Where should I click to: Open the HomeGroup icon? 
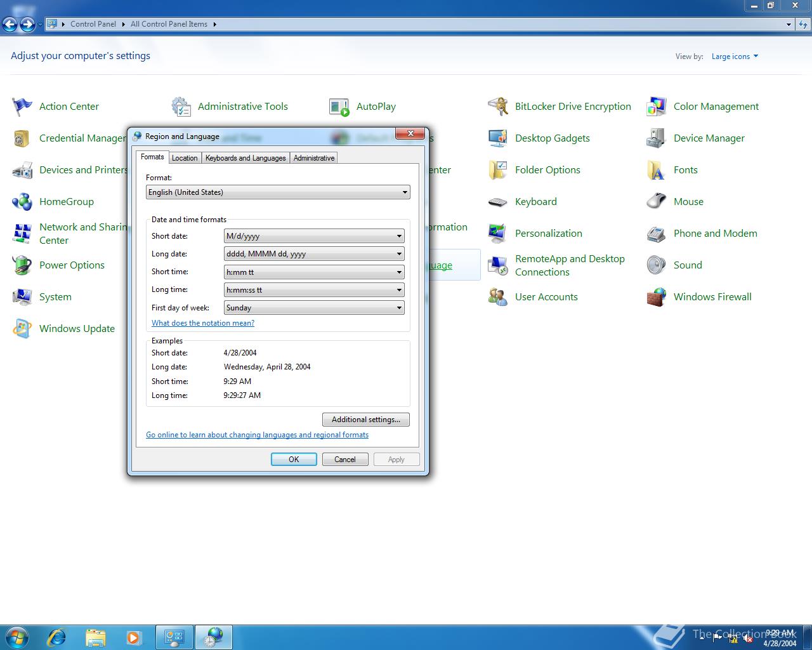[x=22, y=202]
